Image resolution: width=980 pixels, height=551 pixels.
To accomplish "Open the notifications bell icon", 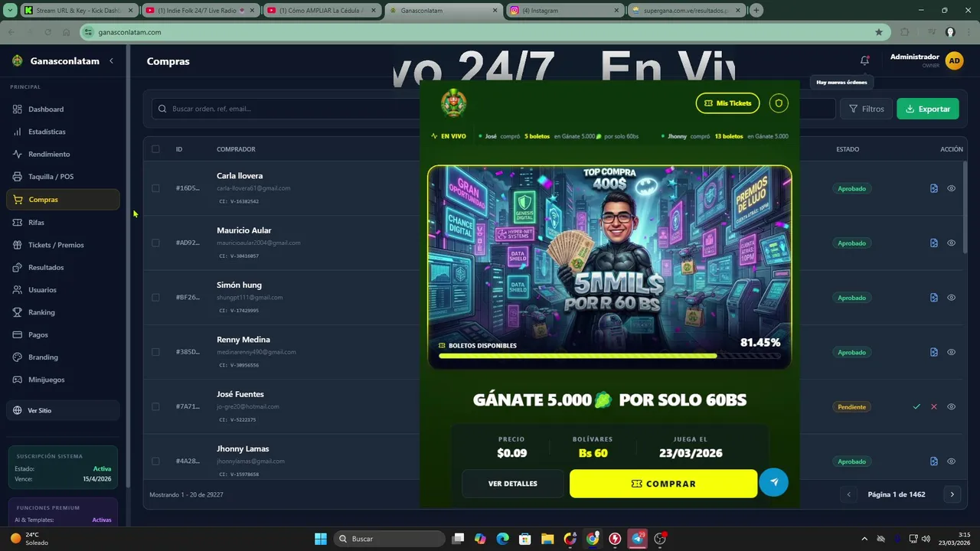I will tap(864, 60).
